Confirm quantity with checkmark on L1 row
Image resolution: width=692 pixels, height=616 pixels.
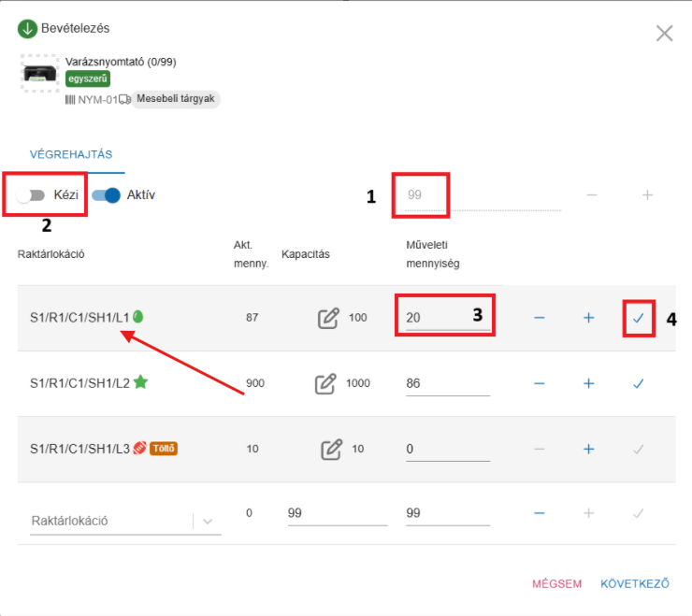click(639, 319)
